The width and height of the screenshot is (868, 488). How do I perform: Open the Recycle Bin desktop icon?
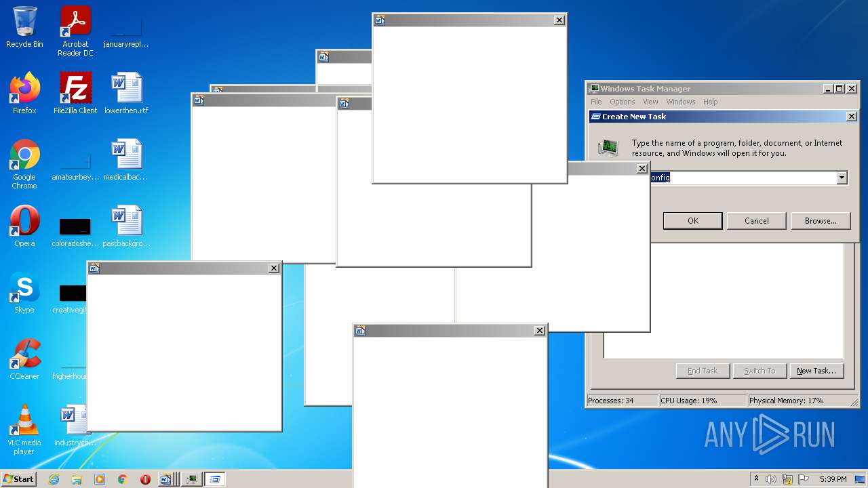(24, 27)
